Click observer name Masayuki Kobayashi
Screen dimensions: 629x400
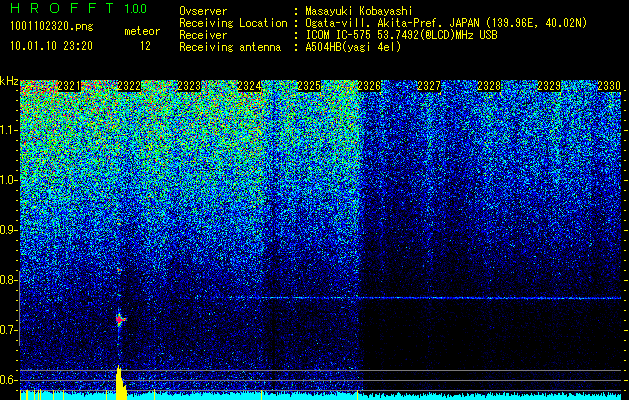coord(359,11)
